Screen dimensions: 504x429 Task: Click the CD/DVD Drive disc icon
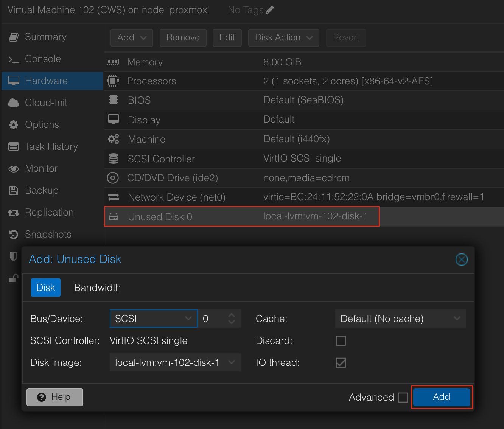[113, 177]
